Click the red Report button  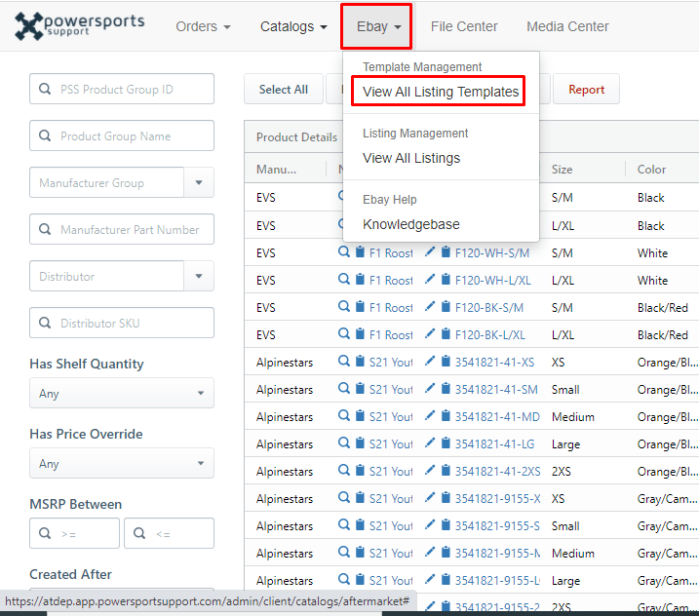586,89
